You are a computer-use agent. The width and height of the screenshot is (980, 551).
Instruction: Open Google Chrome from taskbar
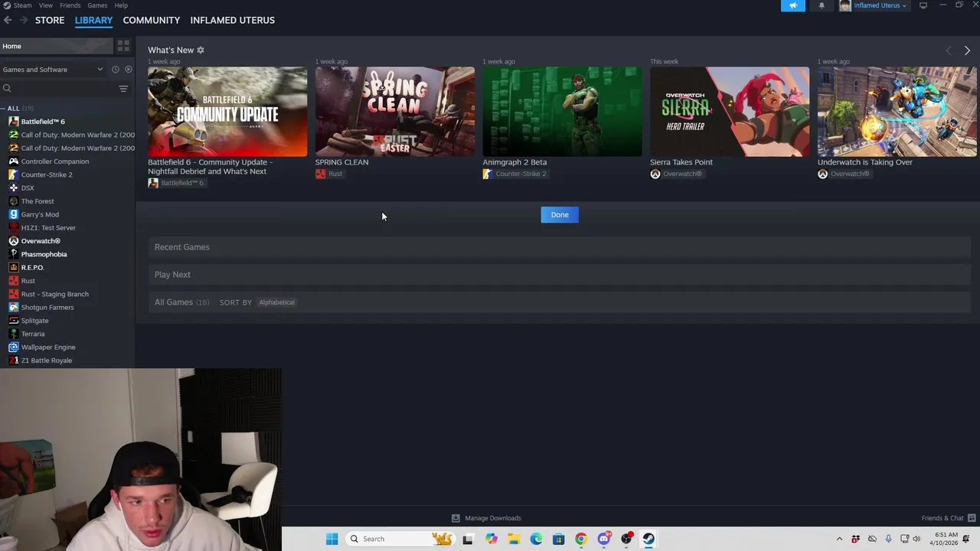(581, 539)
